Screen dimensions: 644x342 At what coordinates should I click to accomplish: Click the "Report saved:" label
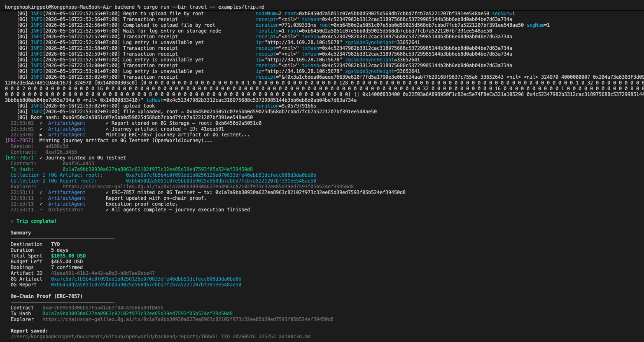tap(29, 331)
